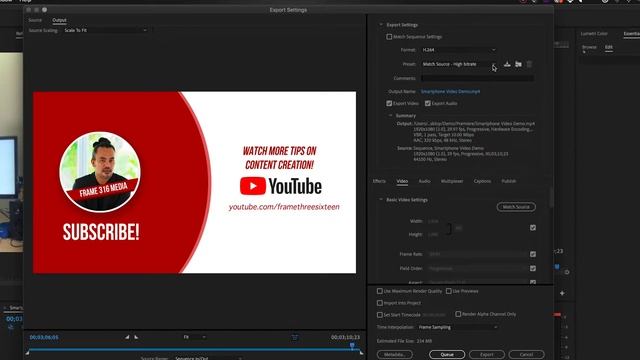
Task: Click the Browse tab in the background panel
Action: click(589, 47)
